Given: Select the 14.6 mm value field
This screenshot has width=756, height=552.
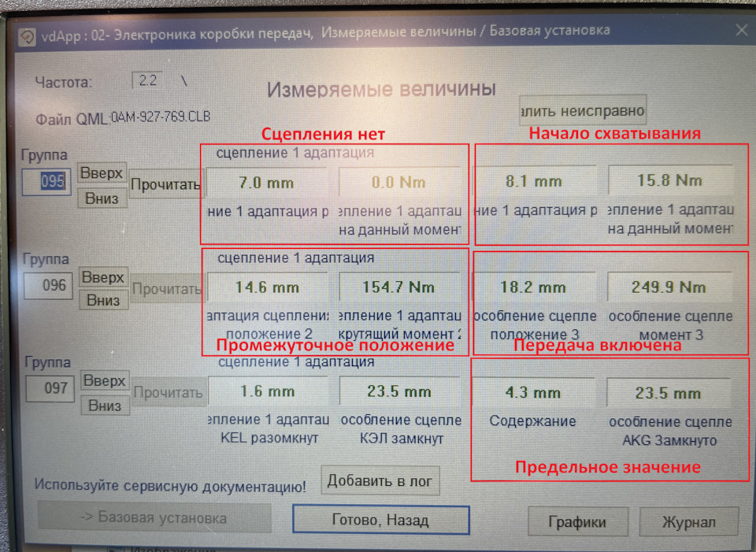Looking at the screenshot, I should point(267,287).
